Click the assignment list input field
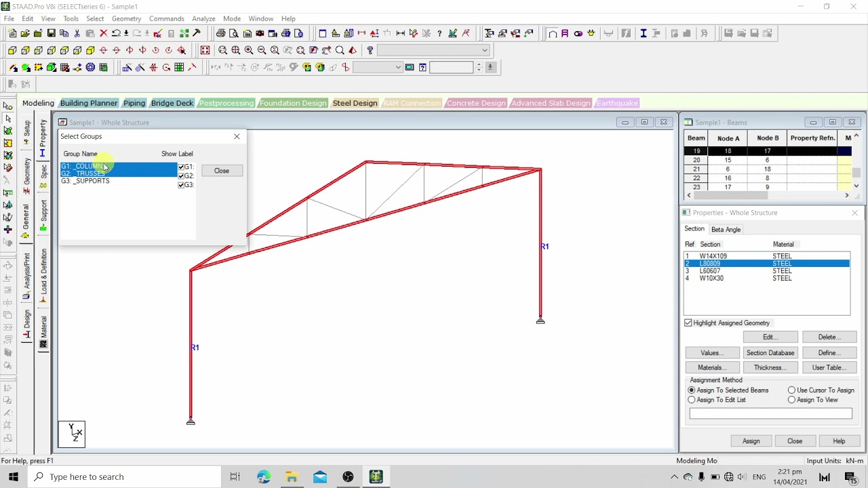Image resolution: width=868 pixels, height=488 pixels. (x=770, y=413)
